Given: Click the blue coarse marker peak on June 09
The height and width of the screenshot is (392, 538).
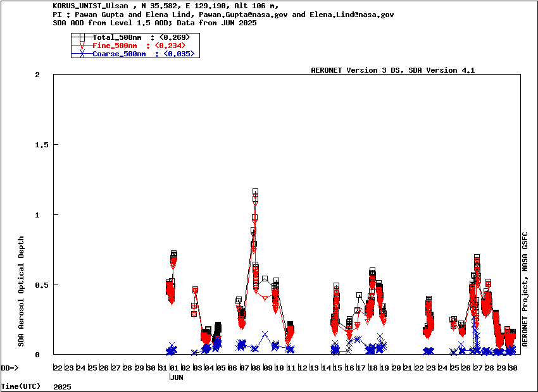Looking at the screenshot, I should [265, 334].
